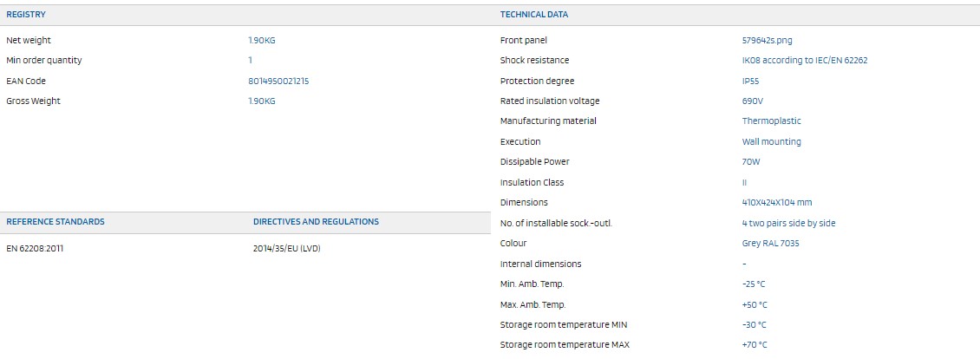Select the 2014/35/EU (LVD) directive entry

[287, 248]
